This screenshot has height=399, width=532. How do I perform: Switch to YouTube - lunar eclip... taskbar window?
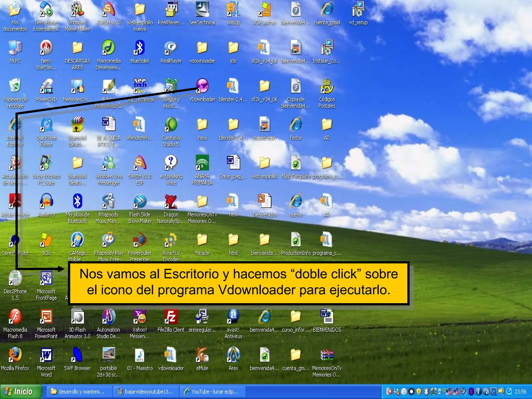pyautogui.click(x=213, y=391)
